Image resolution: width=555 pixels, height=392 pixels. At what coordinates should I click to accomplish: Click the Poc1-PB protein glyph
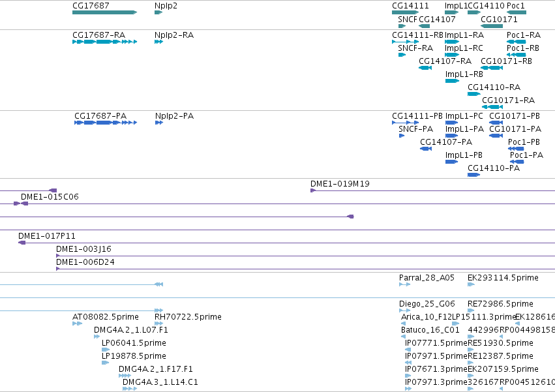(516, 149)
